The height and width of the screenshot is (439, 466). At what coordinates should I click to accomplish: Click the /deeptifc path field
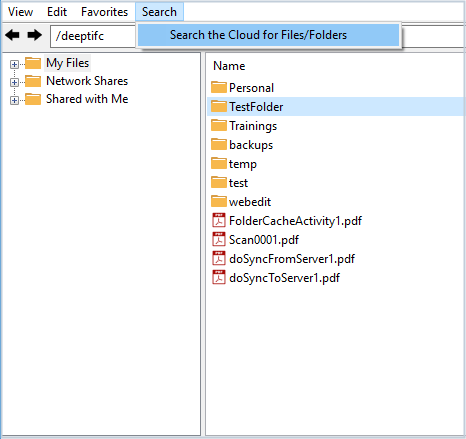point(93,36)
